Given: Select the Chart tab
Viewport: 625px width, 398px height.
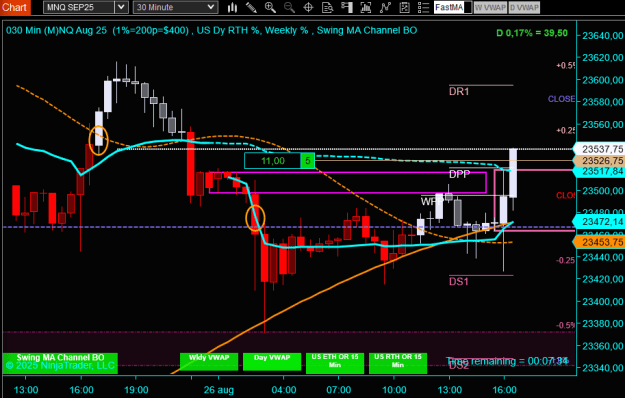Looking at the screenshot, I should 15,7.
